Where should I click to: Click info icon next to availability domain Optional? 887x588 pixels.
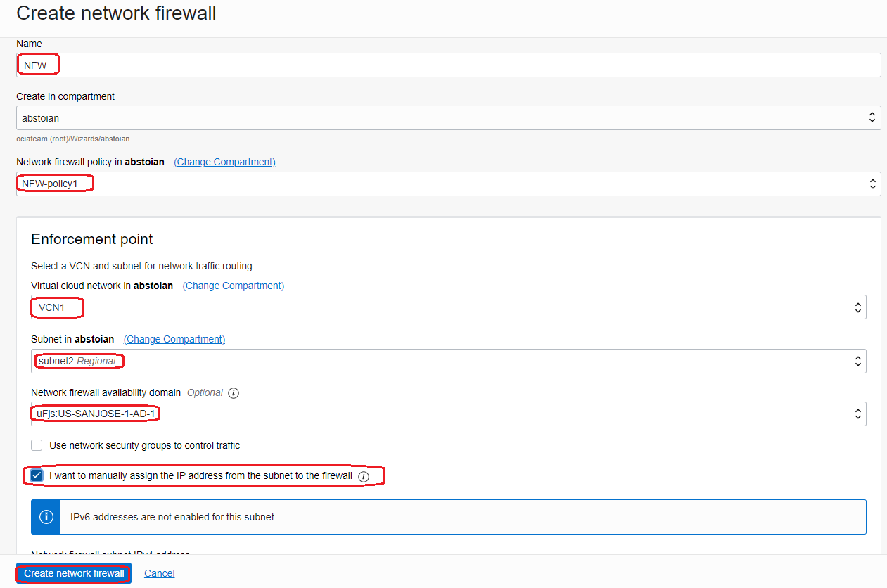[234, 392]
